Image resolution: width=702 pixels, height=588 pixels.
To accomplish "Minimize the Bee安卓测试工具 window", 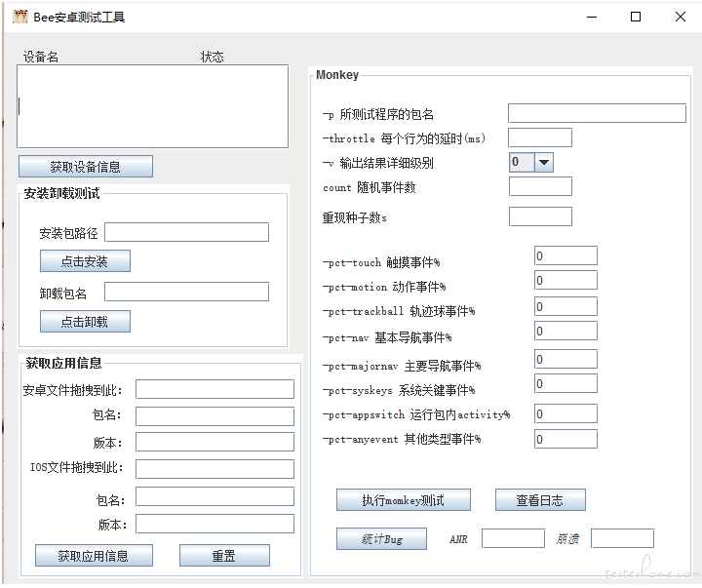I will [x=592, y=17].
